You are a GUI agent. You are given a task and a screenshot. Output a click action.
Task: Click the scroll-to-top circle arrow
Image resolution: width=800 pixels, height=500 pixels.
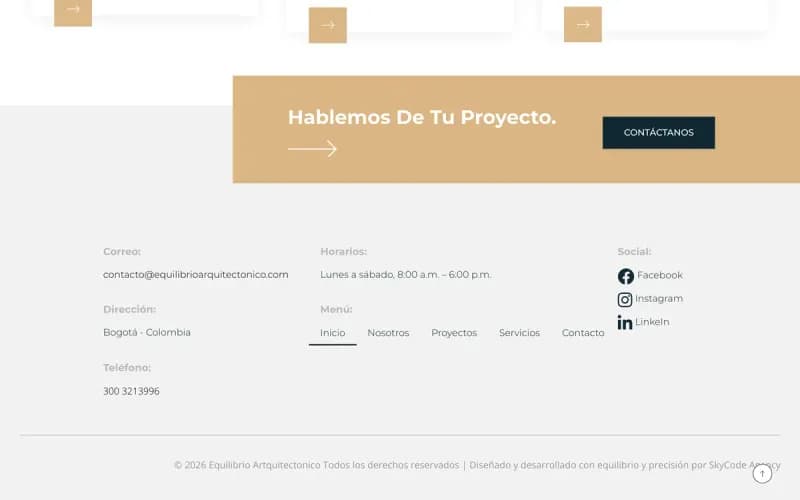pos(762,473)
